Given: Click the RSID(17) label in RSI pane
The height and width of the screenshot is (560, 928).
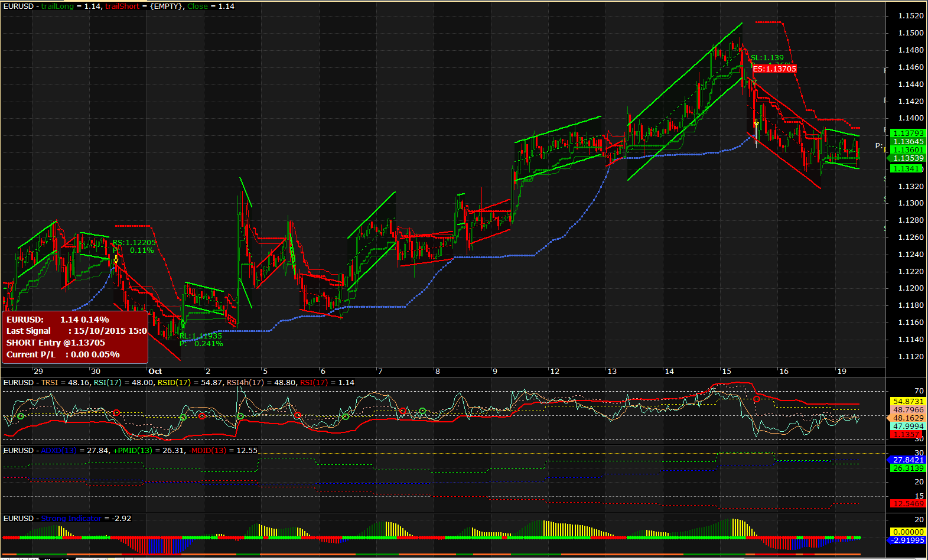Looking at the screenshot, I should (x=174, y=383).
